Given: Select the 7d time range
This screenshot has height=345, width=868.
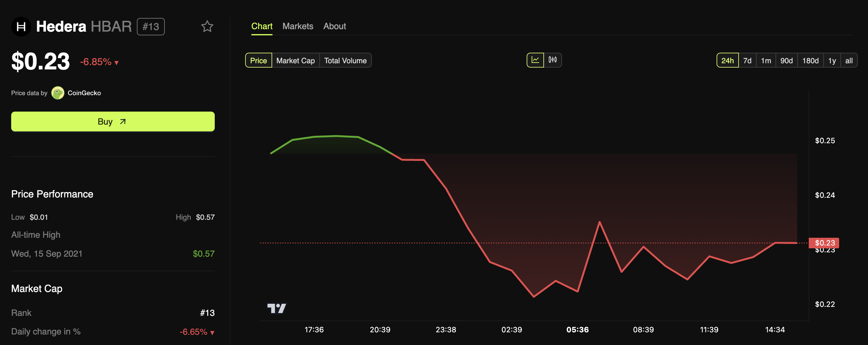Looking at the screenshot, I should pyautogui.click(x=747, y=60).
